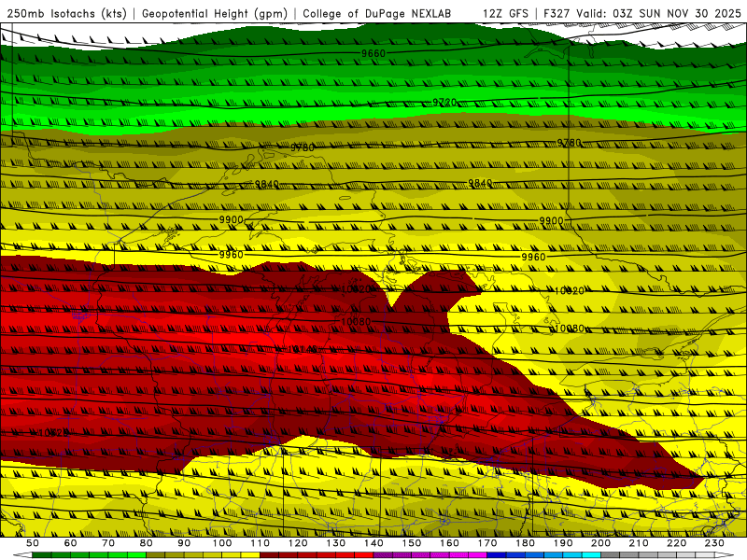Select the 110 value on the color scale

click(261, 543)
